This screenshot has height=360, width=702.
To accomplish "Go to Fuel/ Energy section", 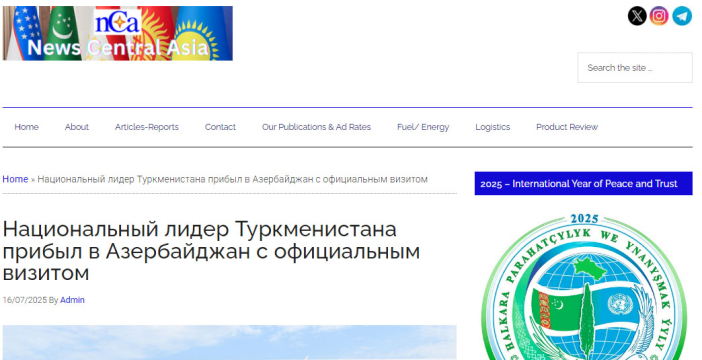I will point(423,127).
